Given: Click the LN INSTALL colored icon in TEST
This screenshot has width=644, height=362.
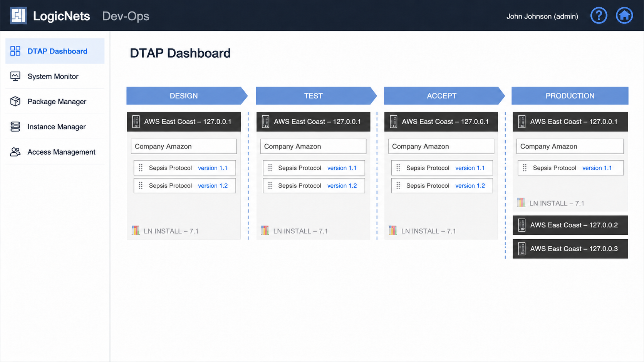Looking at the screenshot, I should point(265,230).
